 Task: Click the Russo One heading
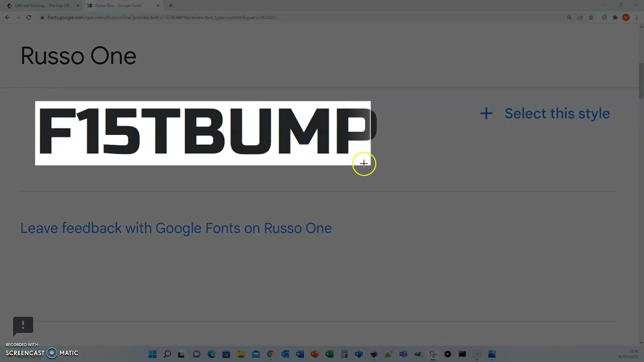78,56
